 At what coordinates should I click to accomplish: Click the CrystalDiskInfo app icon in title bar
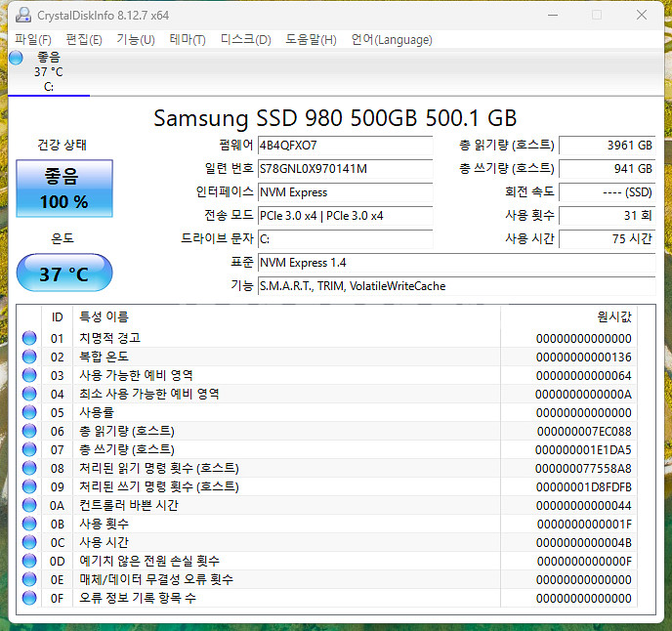click(x=23, y=15)
